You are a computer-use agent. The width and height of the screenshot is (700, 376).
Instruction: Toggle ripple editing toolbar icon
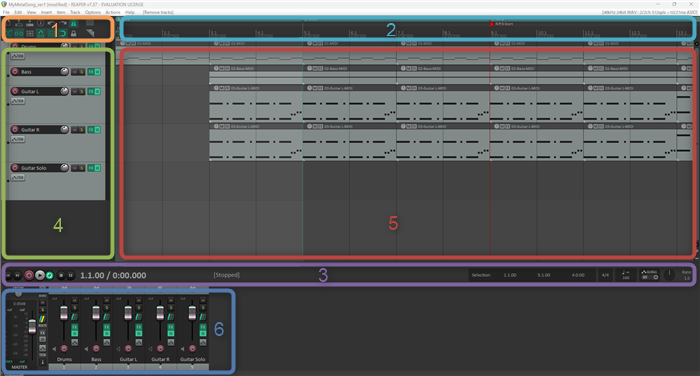(x=30, y=33)
